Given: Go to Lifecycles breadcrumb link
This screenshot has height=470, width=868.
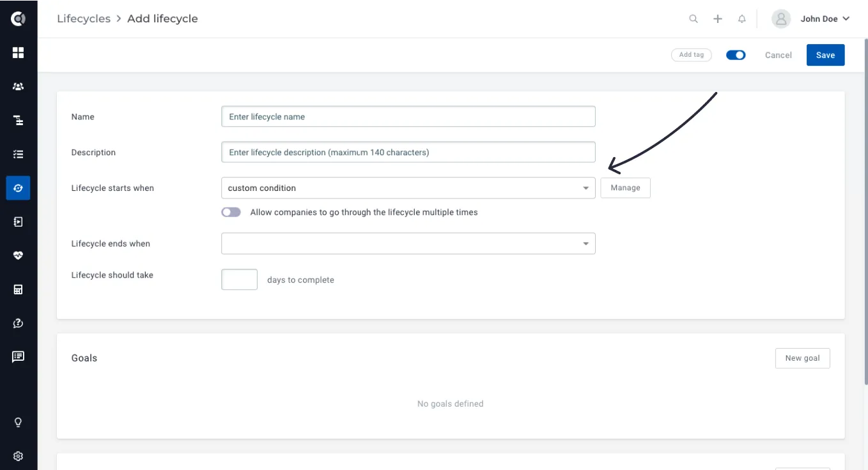Looking at the screenshot, I should (84, 19).
